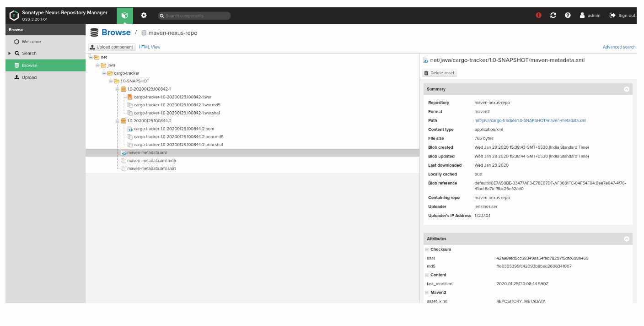This screenshot has width=644, height=326.
Task: Click the Delete asset button
Action: tap(439, 73)
